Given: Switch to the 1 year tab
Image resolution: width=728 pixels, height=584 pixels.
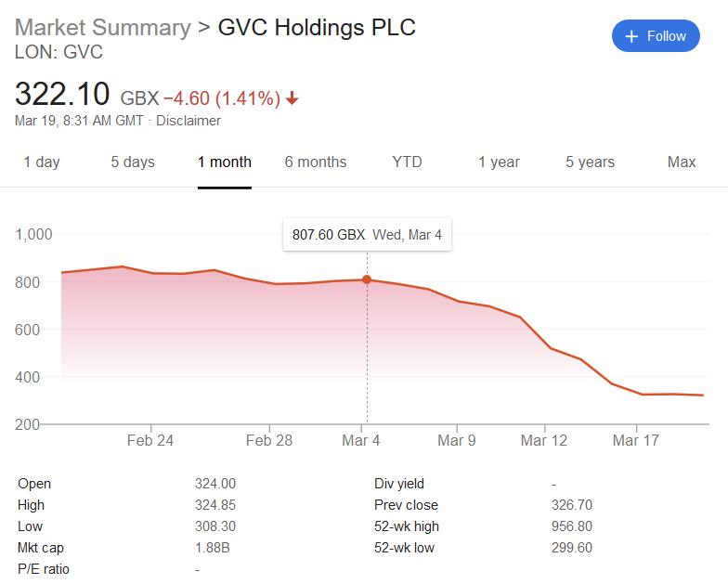Looking at the screenshot, I should (500, 162).
